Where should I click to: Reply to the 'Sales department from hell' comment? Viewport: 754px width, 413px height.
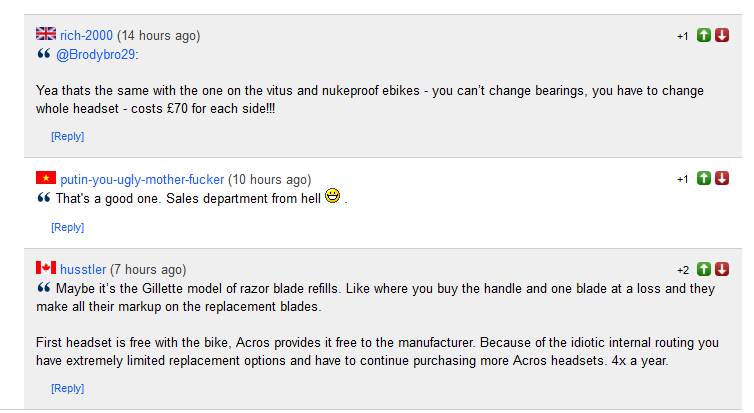point(67,227)
